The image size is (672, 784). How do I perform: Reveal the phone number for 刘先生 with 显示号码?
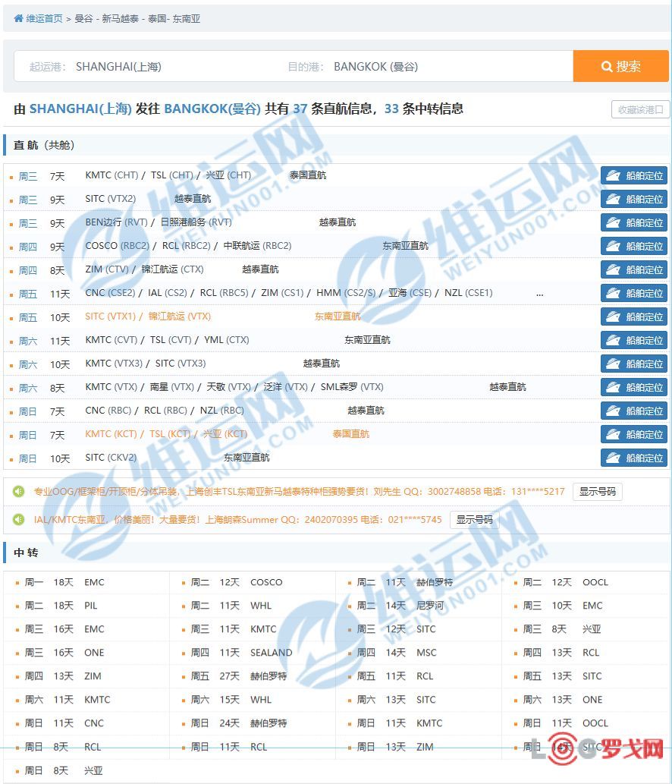(x=597, y=492)
